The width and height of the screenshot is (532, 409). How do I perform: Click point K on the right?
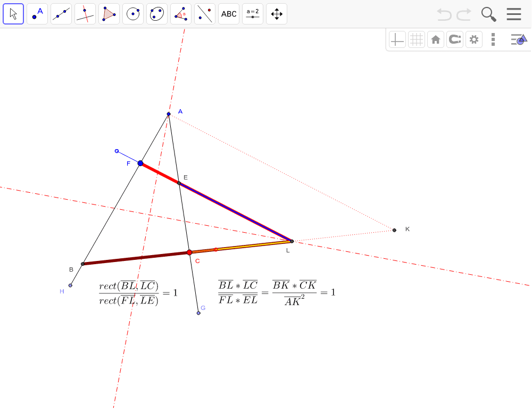click(x=394, y=230)
